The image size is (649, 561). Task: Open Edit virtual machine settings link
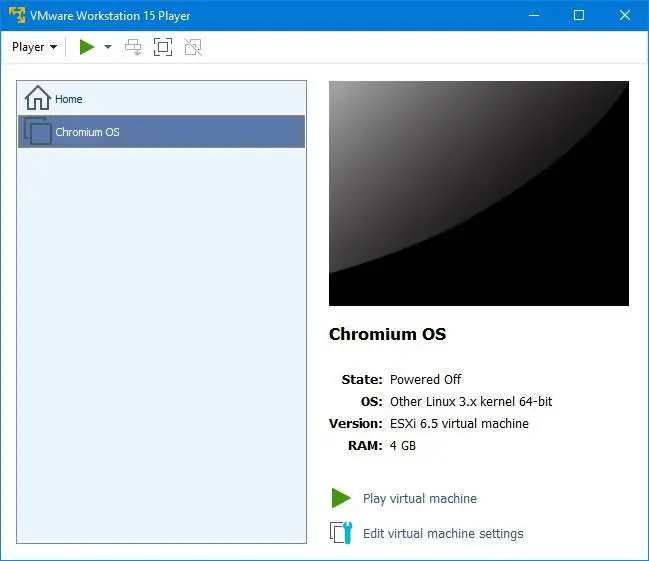click(443, 534)
